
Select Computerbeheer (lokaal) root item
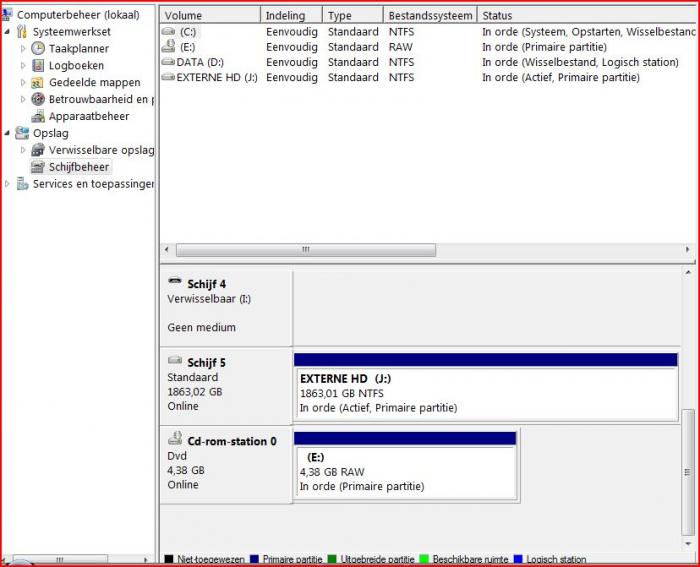point(78,15)
